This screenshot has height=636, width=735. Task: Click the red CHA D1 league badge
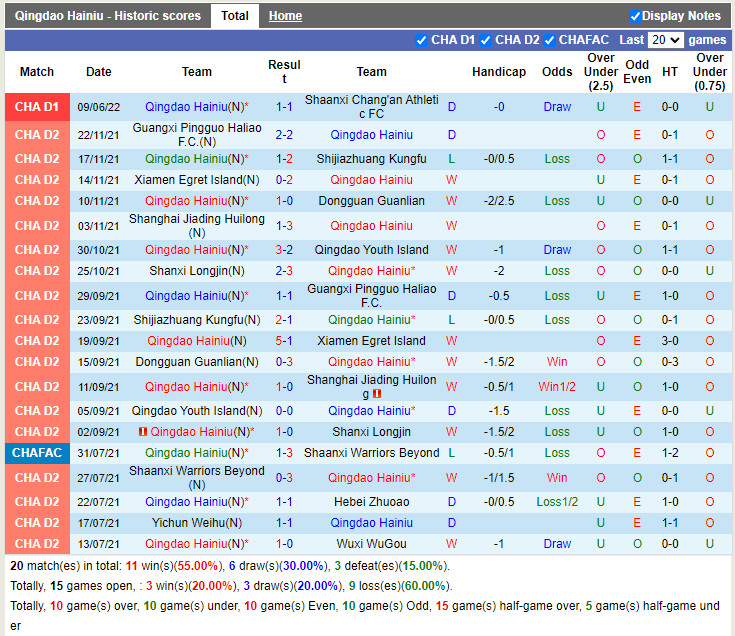point(37,107)
